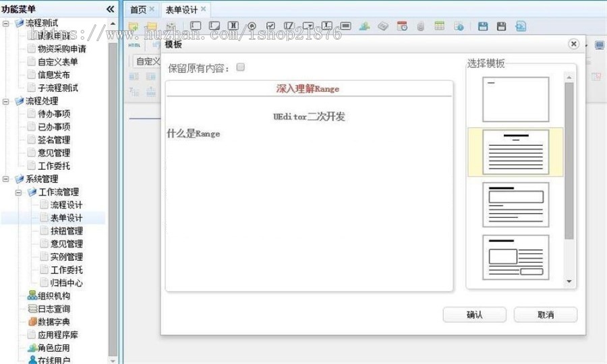The width and height of the screenshot is (607, 364).
Task: Open 组织机构 in the menu tree
Action: [x=54, y=296]
